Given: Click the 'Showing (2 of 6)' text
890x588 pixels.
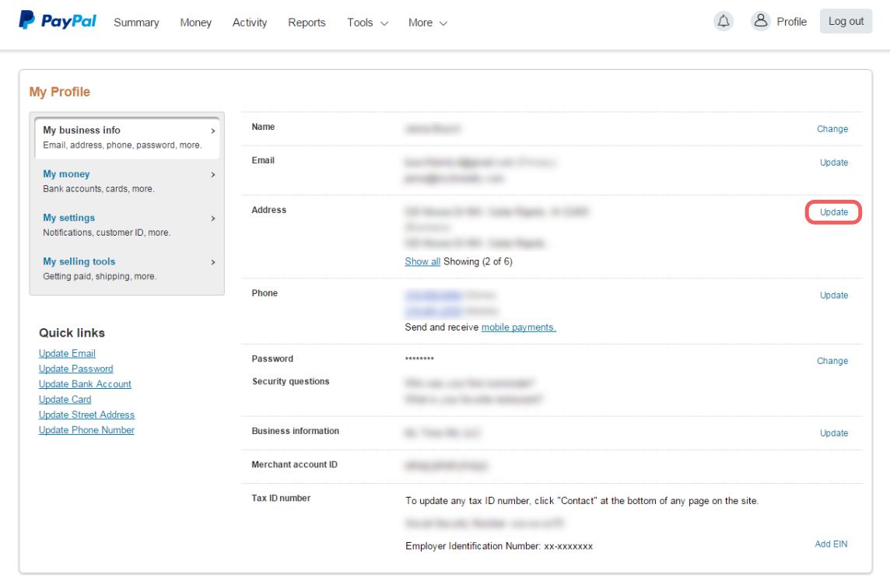Looking at the screenshot, I should pyautogui.click(x=478, y=261).
